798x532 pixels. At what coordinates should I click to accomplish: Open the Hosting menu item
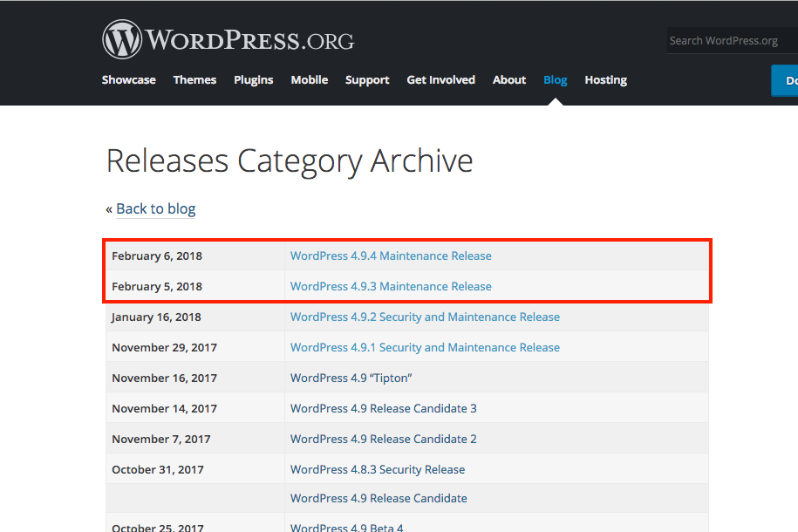pyautogui.click(x=605, y=80)
